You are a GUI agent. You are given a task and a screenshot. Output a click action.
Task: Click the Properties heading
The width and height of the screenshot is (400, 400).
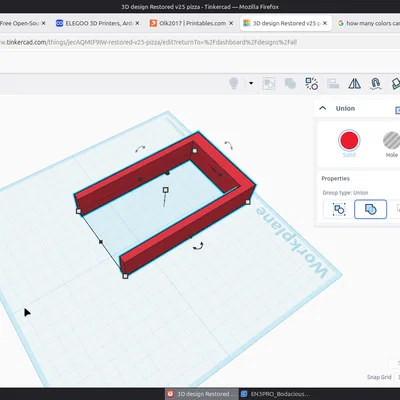pos(335,178)
